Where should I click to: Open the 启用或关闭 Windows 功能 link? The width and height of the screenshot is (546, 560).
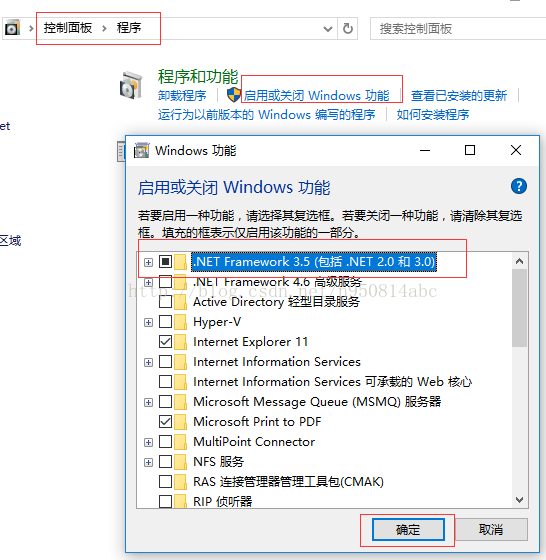pyautogui.click(x=316, y=95)
